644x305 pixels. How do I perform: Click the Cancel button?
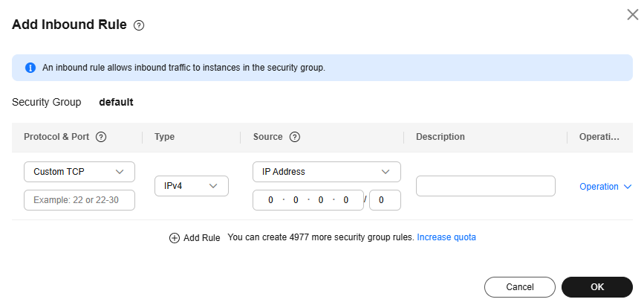click(519, 287)
